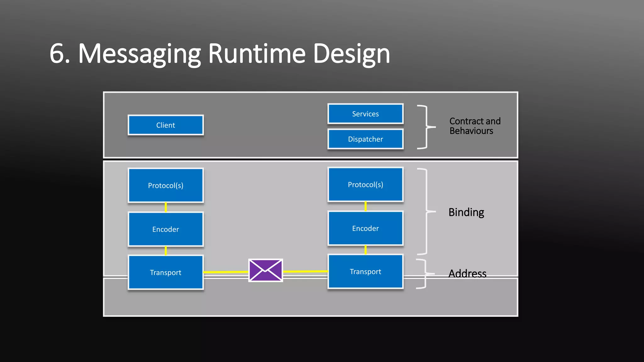
Task: Select the left Transport box
Action: (166, 272)
